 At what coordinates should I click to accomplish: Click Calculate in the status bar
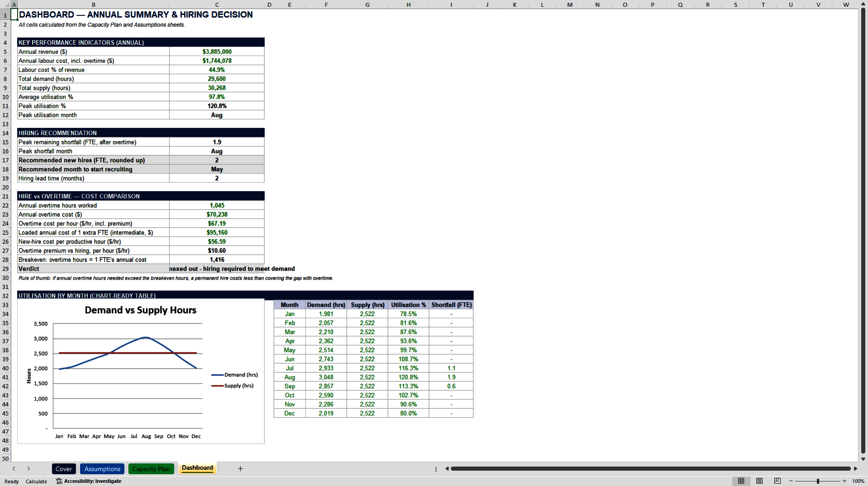tap(36, 481)
